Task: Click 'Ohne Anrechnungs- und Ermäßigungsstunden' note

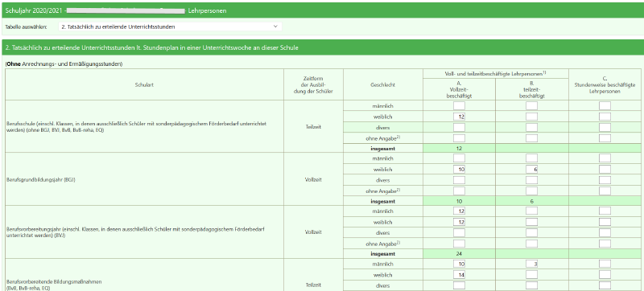Action: coord(64,64)
